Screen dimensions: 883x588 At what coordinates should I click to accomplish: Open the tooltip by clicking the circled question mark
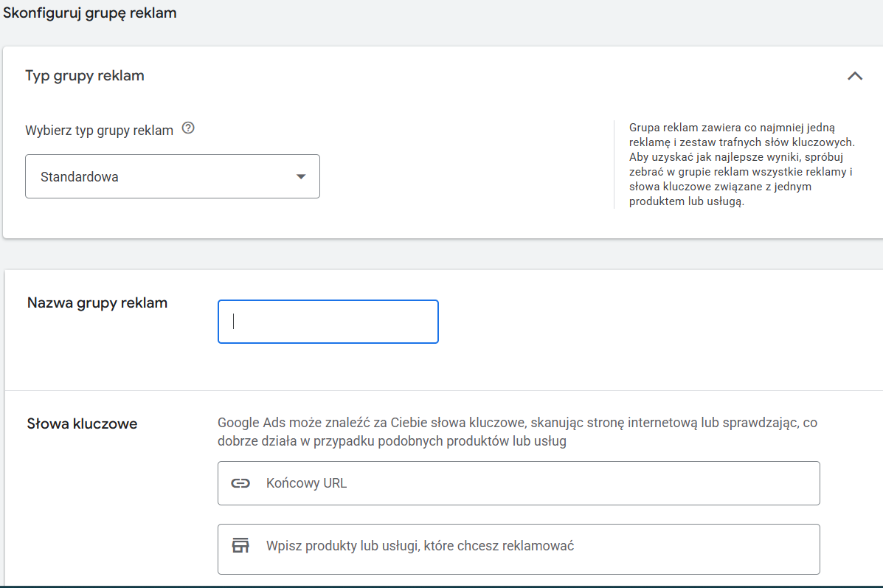pyautogui.click(x=188, y=128)
